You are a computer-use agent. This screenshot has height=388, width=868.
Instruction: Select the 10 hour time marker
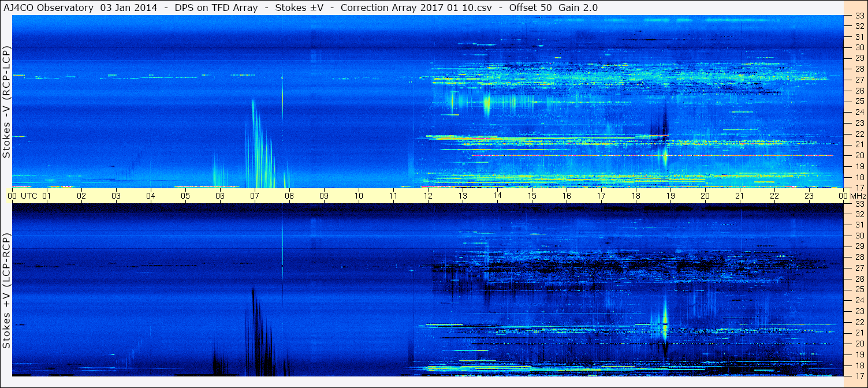coord(359,196)
